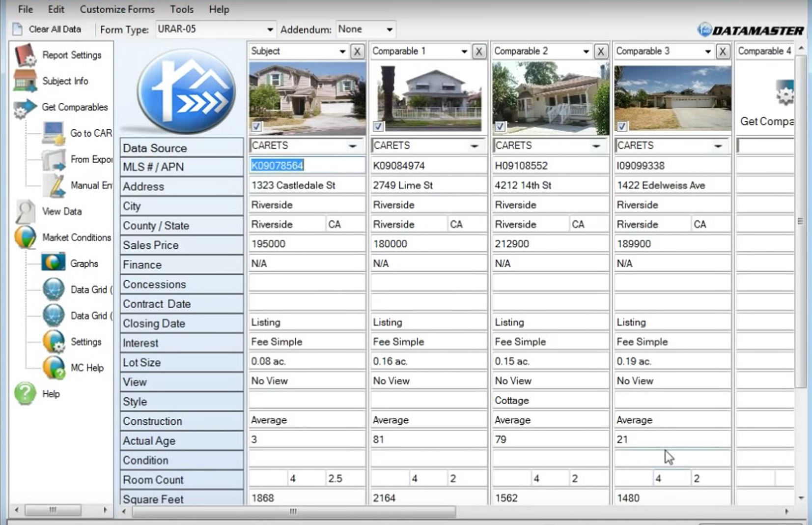The width and height of the screenshot is (812, 525).
Task: Toggle the Comparable 1 photo checkbox
Action: (x=378, y=127)
